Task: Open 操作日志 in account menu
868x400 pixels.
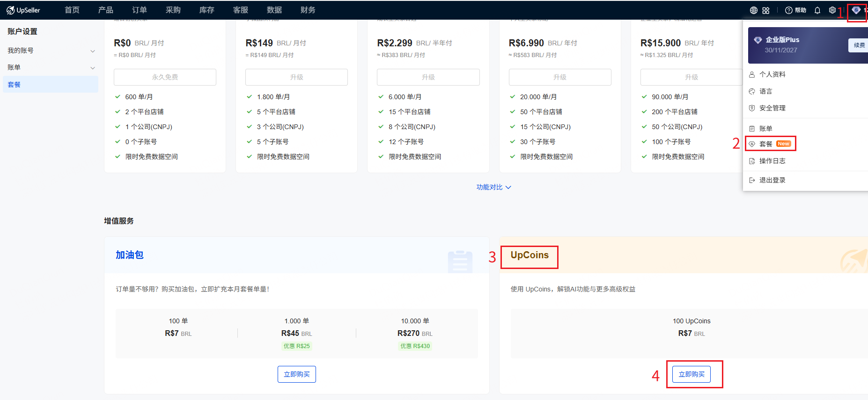Action: [772, 161]
